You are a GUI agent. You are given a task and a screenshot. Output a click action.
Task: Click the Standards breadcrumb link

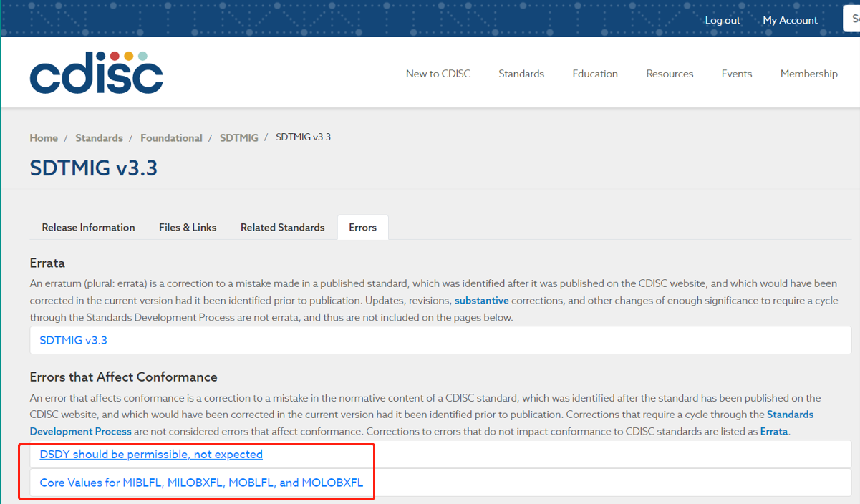(x=99, y=138)
